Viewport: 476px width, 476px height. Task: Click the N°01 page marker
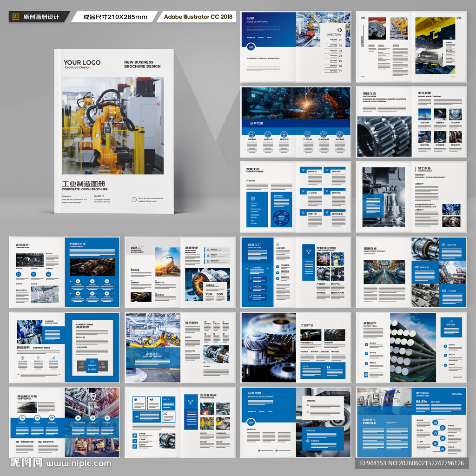pos(363,18)
